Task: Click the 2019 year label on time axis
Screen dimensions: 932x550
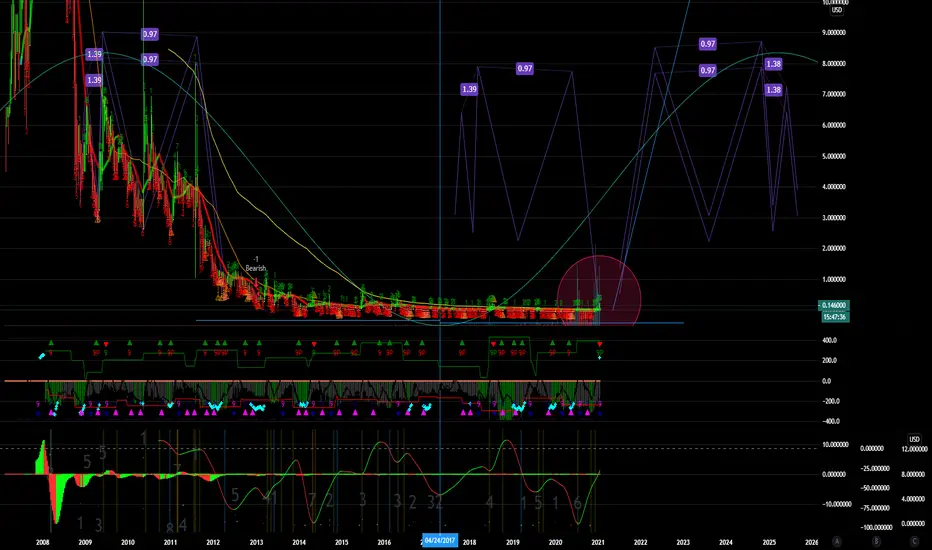Action: pyautogui.click(x=512, y=542)
